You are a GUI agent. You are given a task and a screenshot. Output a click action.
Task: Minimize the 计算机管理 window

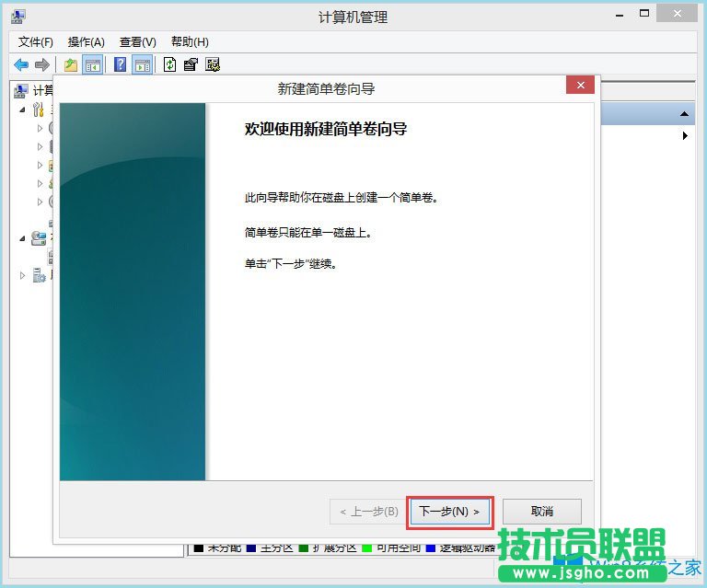point(620,15)
